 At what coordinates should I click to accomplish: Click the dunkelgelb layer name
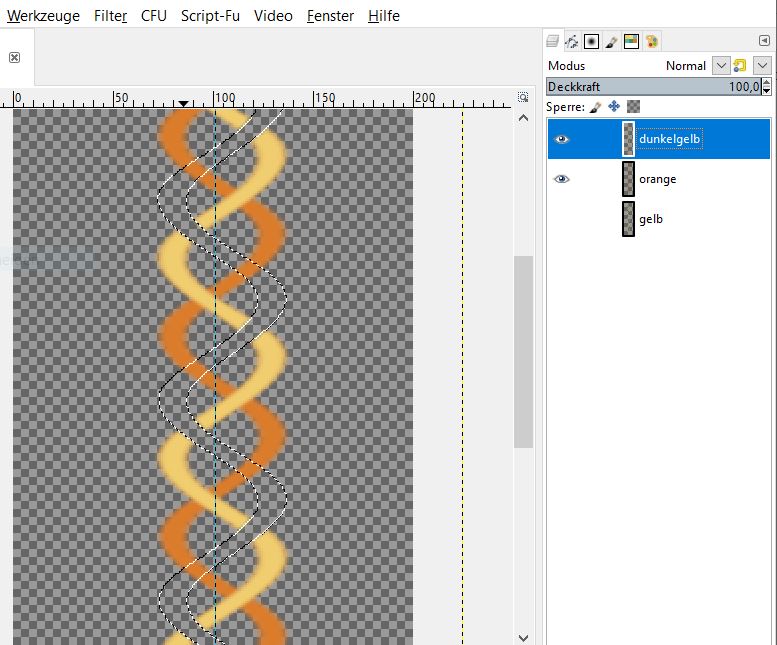pos(669,139)
